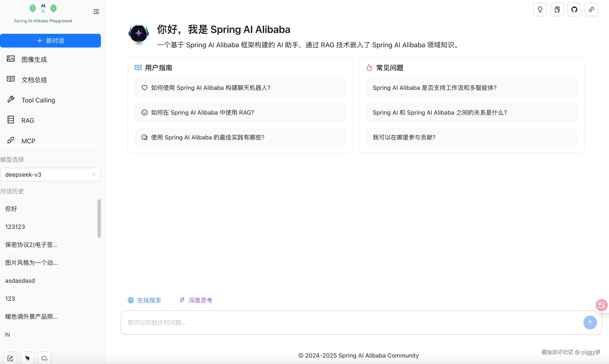Click the heart icon on the chatbot question
This screenshot has height=364, width=609.
pyautogui.click(x=144, y=87)
